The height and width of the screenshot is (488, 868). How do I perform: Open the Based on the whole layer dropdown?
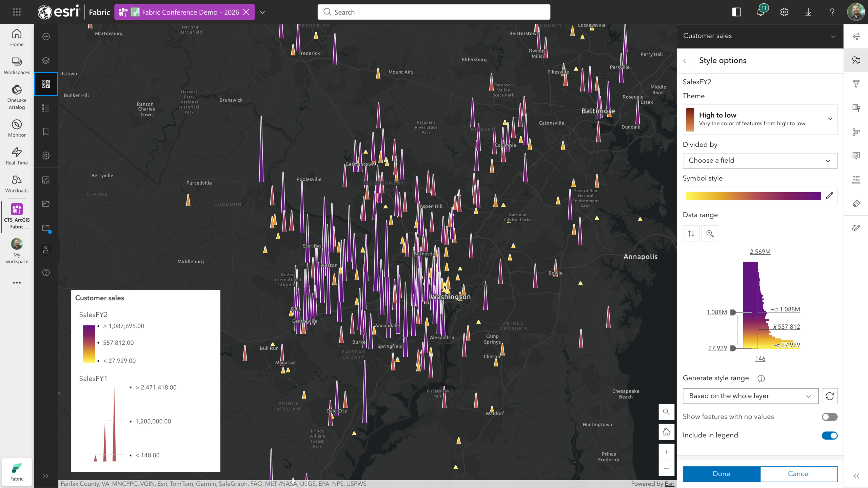[750, 396]
